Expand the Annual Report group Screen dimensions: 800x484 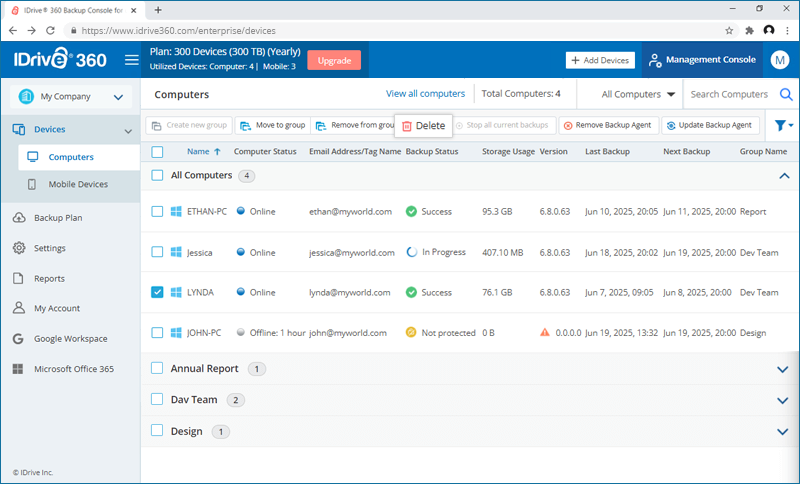(x=782, y=369)
